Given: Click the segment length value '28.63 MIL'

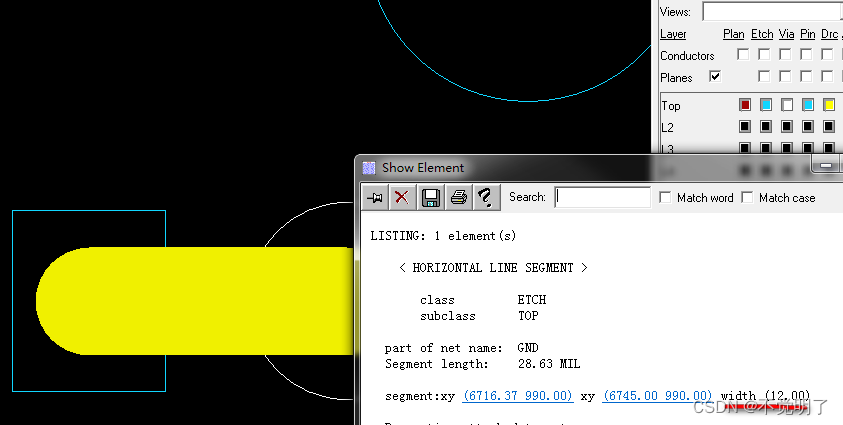Looking at the screenshot, I should tap(549, 364).
